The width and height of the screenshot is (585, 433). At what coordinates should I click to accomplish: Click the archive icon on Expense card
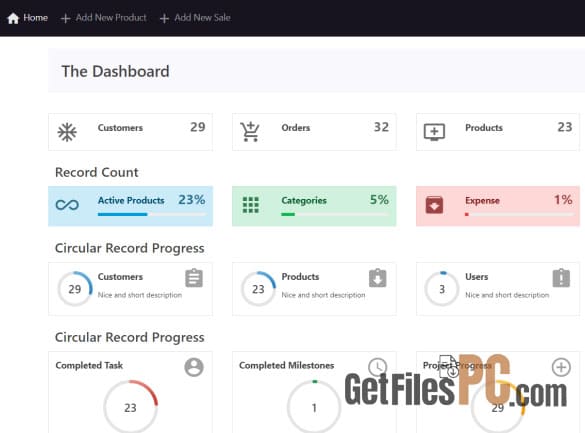tap(434, 205)
